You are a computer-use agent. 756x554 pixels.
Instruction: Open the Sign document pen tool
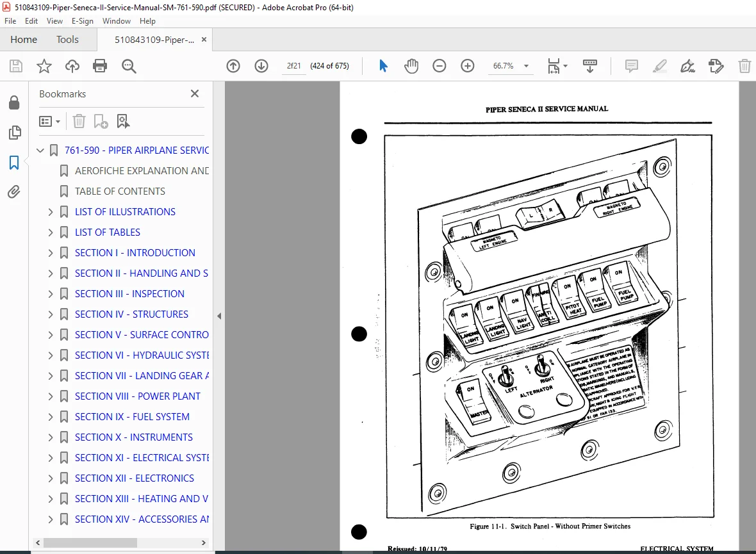(687, 66)
